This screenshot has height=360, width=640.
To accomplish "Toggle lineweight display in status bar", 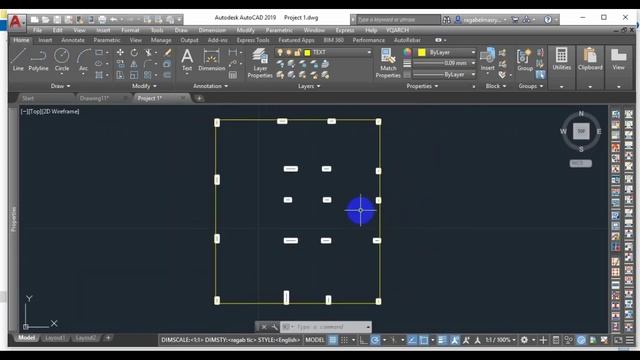I will pos(442,340).
